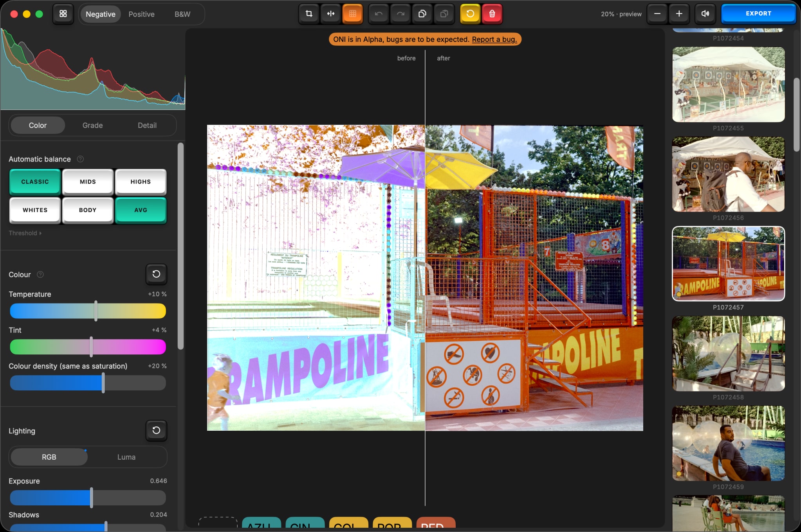Click the Exposure slider

tap(88, 498)
